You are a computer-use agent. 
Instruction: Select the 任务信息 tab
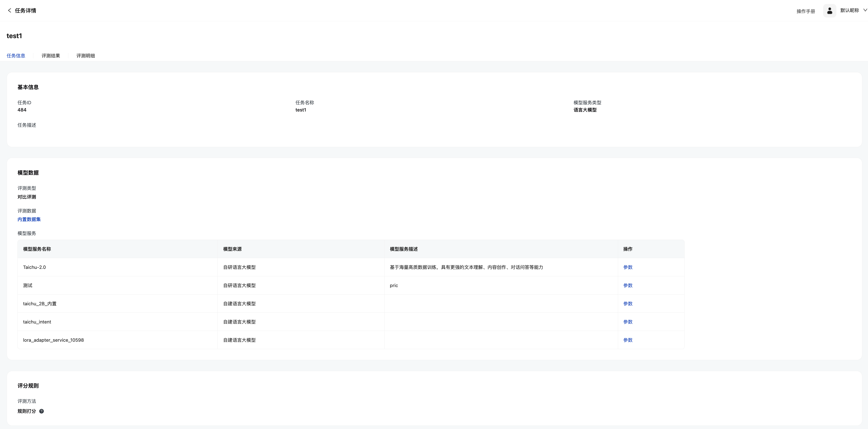point(16,56)
